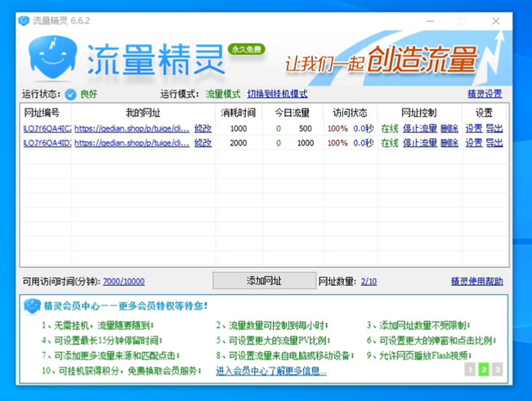This screenshot has width=532, height=401.
Task: Open the URL in the 1000-minute row
Action: click(x=132, y=128)
